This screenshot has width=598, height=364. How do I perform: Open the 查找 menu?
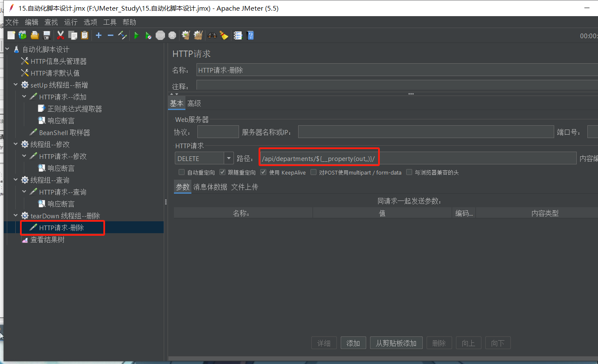(x=51, y=22)
